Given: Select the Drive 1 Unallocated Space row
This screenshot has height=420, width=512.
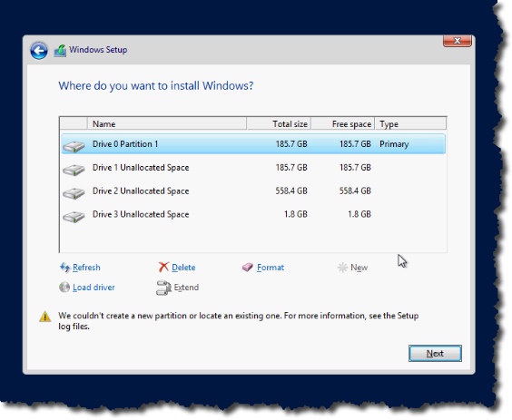Looking at the screenshot, I should (x=253, y=168).
